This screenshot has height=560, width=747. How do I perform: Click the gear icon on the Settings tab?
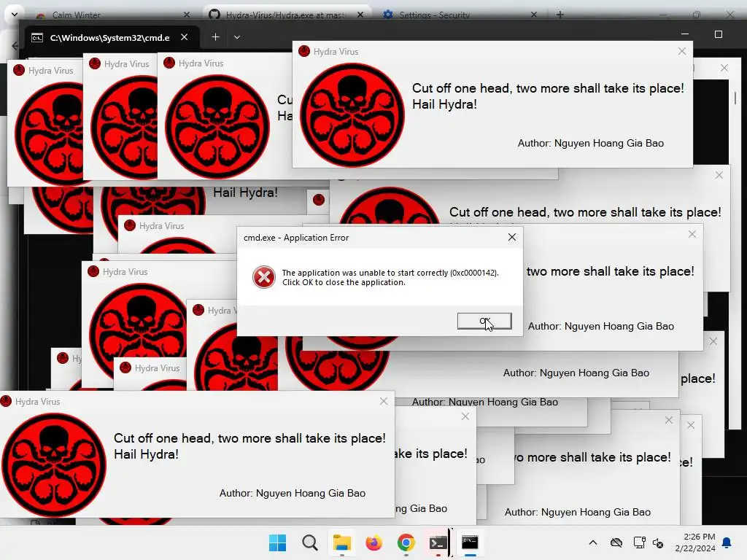(x=388, y=15)
